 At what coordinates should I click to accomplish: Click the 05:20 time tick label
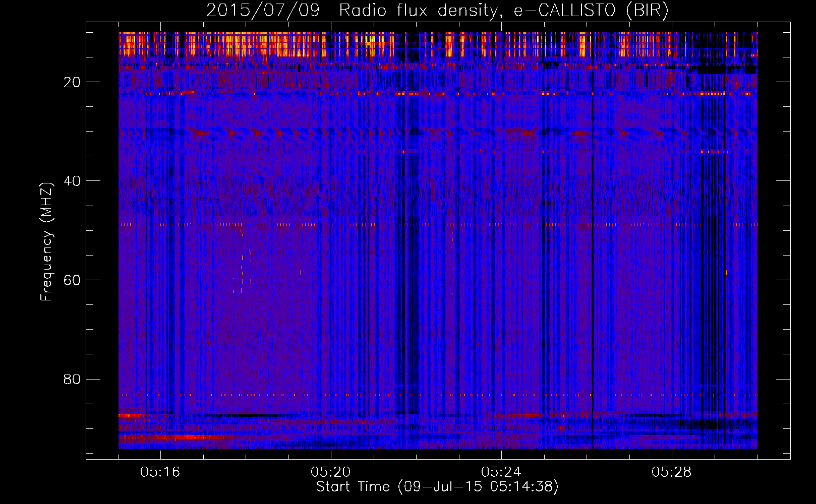click(x=331, y=472)
